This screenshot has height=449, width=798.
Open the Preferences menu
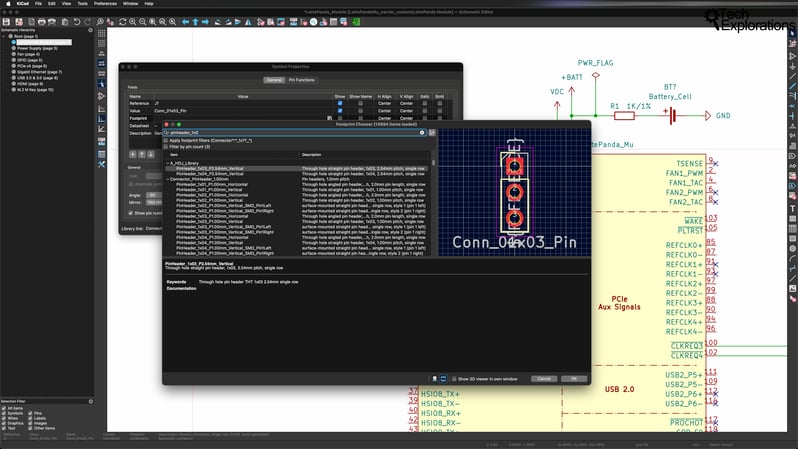click(105, 4)
